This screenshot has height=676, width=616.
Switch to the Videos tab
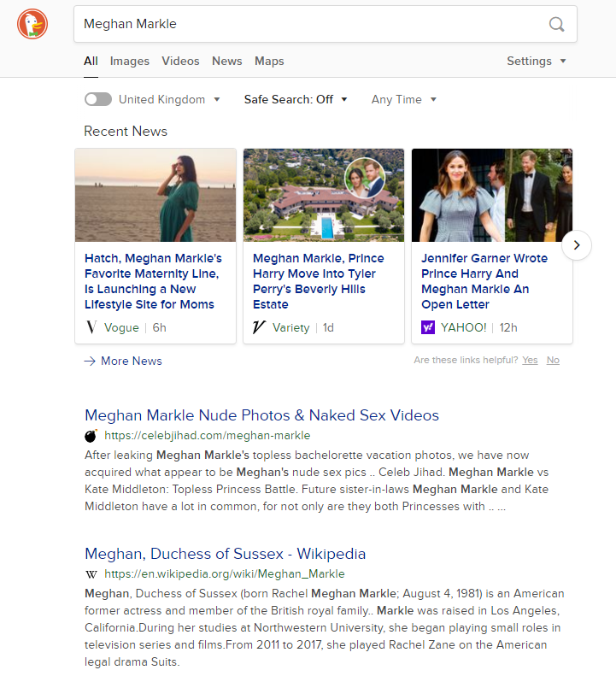tap(180, 61)
